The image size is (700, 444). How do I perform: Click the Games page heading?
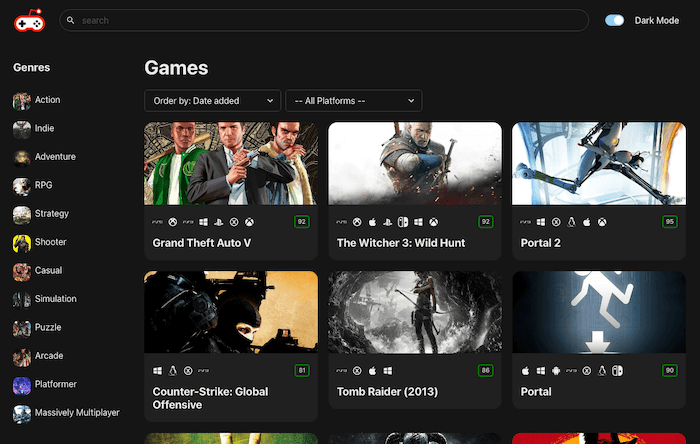(176, 68)
